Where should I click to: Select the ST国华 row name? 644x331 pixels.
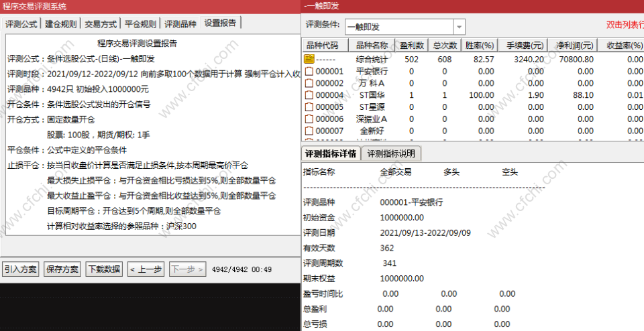[372, 95]
